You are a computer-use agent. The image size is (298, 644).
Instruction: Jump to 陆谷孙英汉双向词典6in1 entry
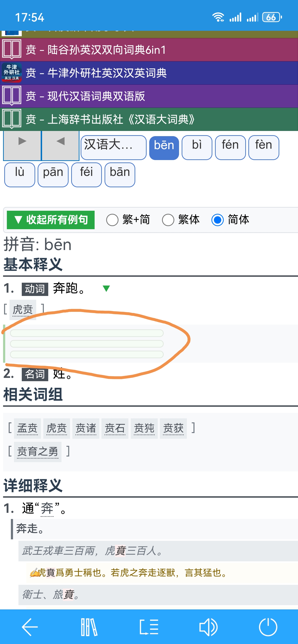pyautogui.click(x=107, y=50)
